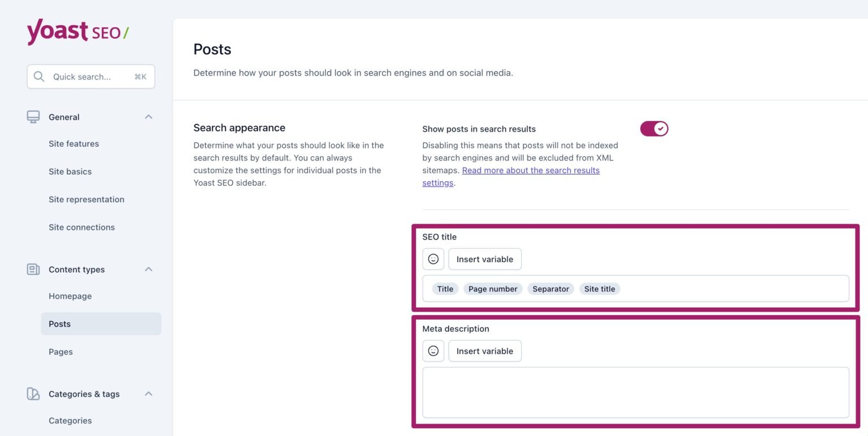Image resolution: width=868 pixels, height=436 pixels.
Task: Select the General monitor icon
Action: coord(33,117)
